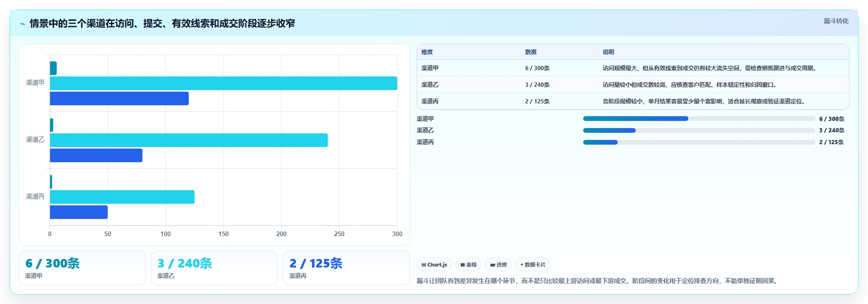Click the cyan bar for 渠道乙 in the chart
This screenshot has width=868, height=304.
189,140
